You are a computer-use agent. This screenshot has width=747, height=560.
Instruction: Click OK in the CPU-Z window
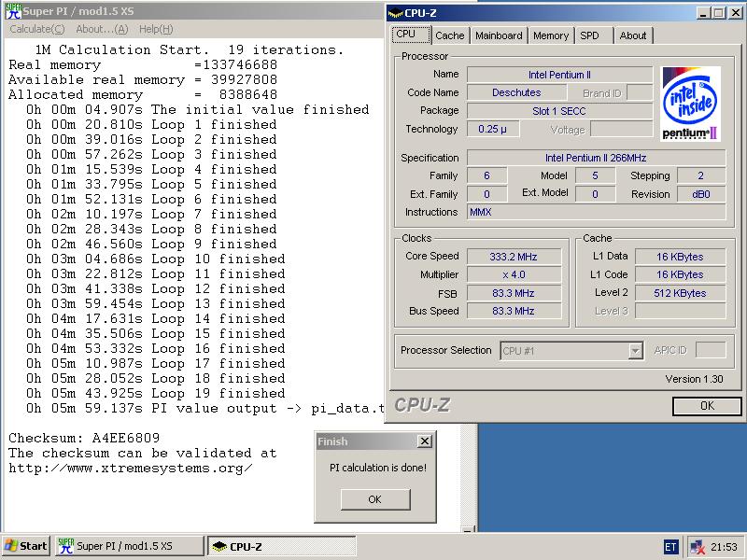click(x=707, y=406)
